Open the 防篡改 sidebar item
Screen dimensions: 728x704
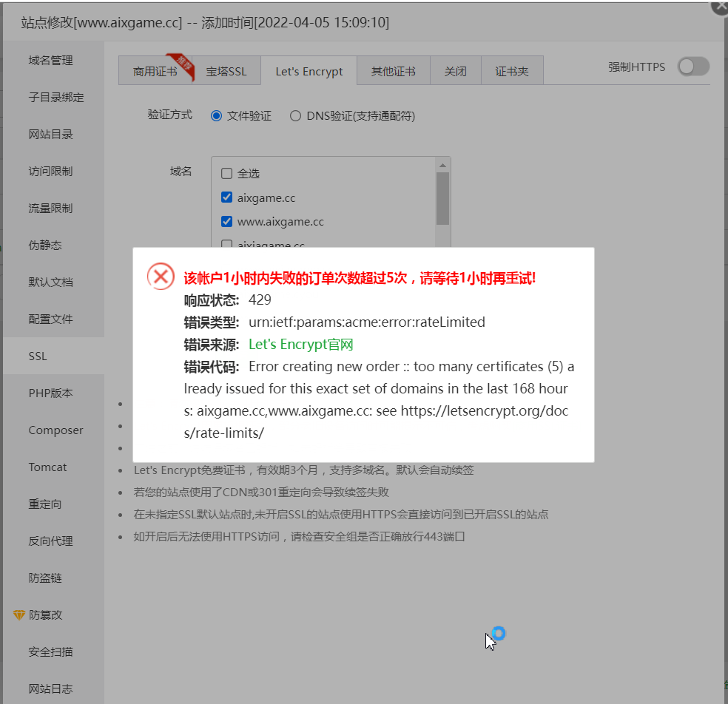click(46, 615)
